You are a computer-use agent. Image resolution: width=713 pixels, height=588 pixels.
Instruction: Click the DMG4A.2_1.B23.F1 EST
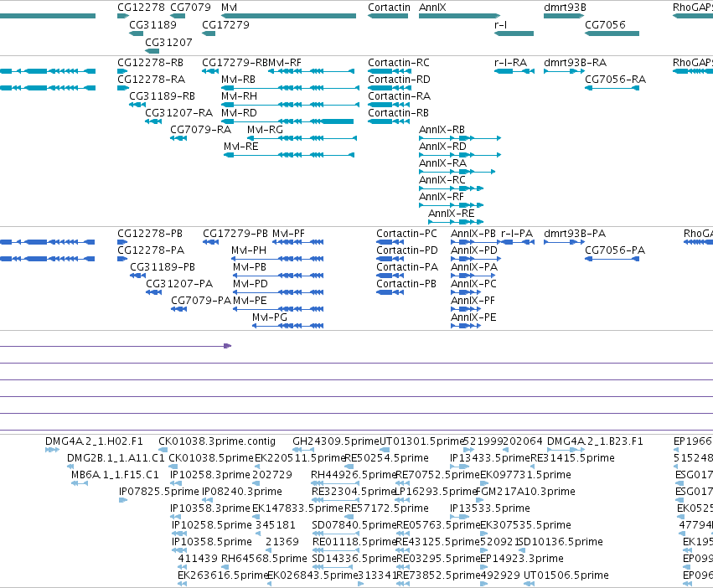coord(566,450)
